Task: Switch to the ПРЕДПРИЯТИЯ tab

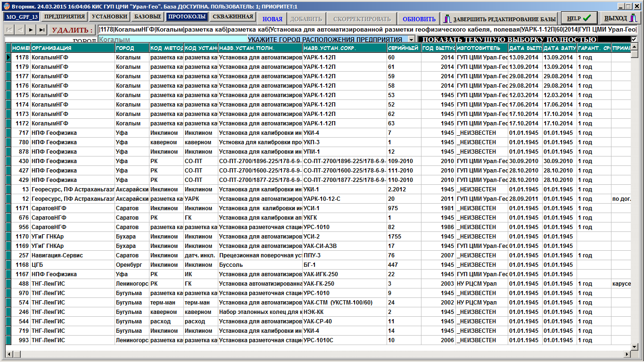Action: (x=65, y=16)
